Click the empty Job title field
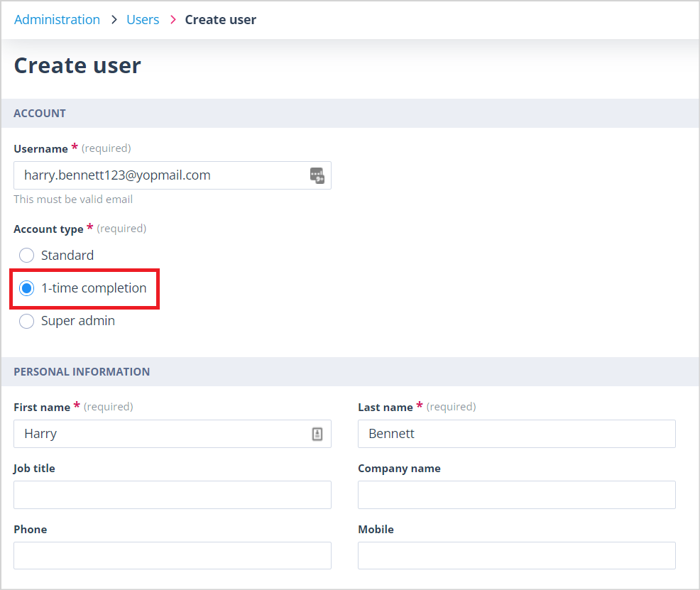The width and height of the screenshot is (700, 590). [x=173, y=495]
